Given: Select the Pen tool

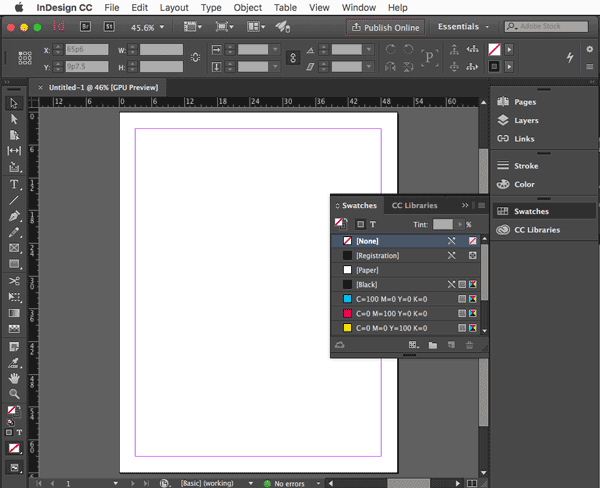Looking at the screenshot, I should point(14,216).
